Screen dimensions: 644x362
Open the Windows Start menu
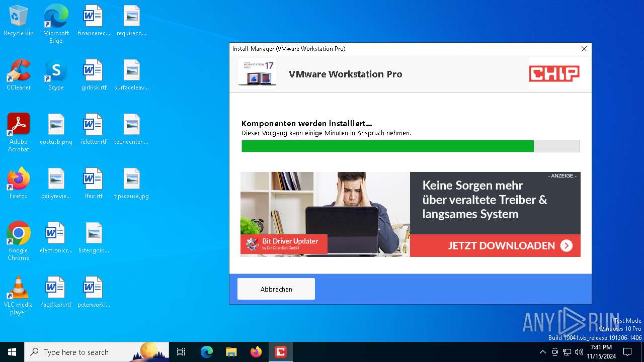12,352
